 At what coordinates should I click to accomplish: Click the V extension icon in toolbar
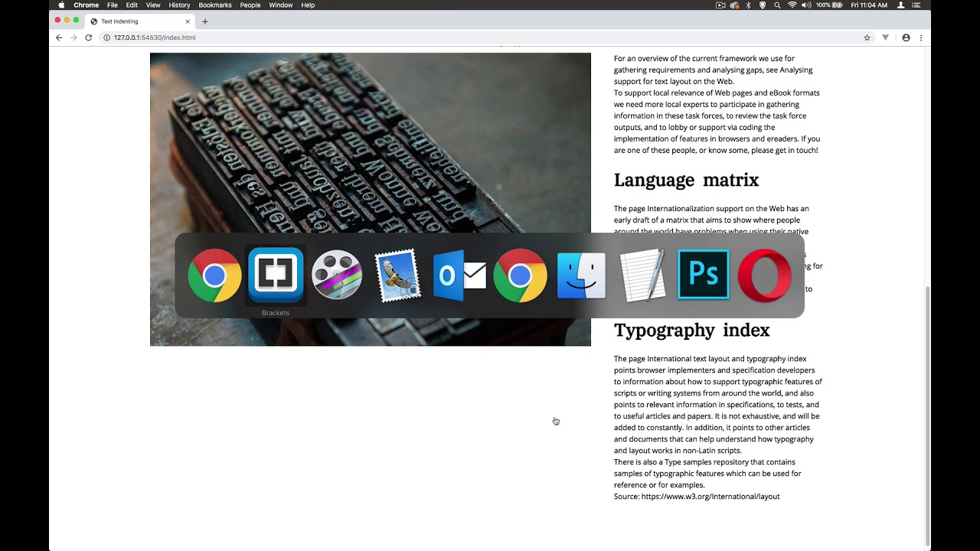tap(886, 37)
